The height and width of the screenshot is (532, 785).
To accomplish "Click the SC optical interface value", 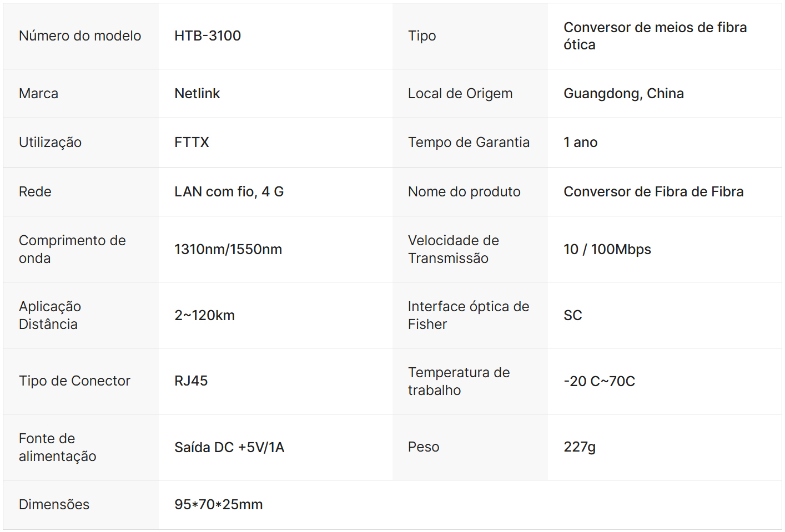I will point(573,316).
